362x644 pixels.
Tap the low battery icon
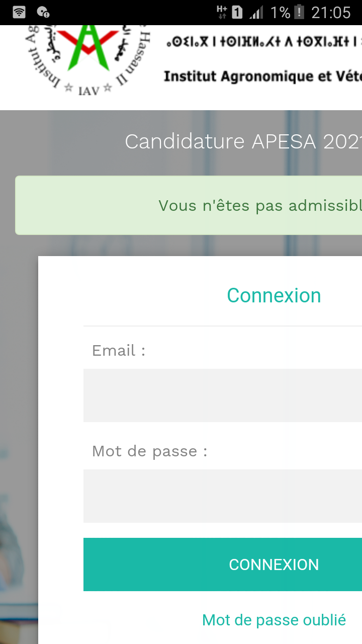click(x=299, y=12)
